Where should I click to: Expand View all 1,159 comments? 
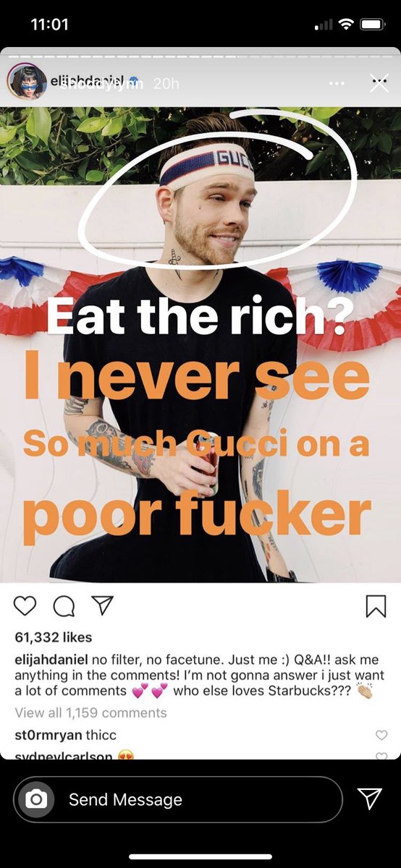coord(90,712)
